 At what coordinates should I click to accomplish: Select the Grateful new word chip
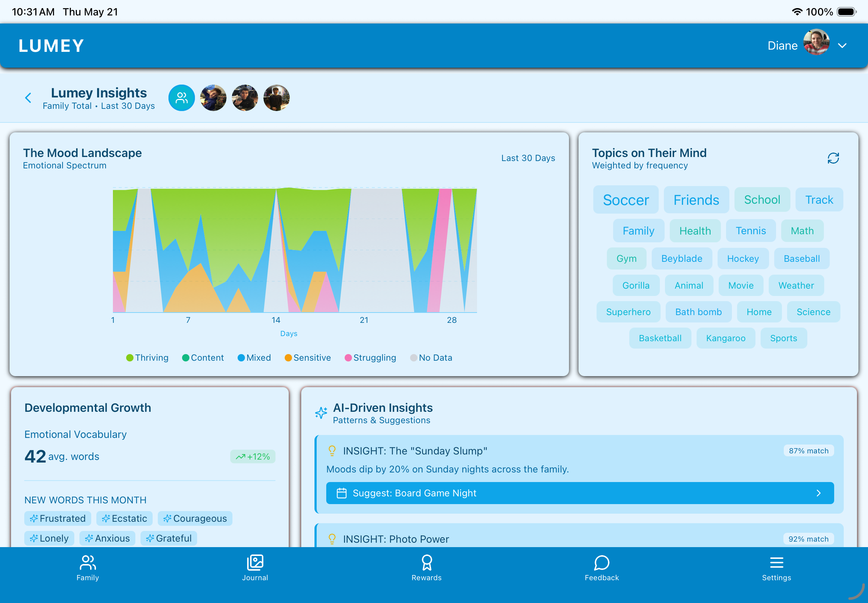coord(168,538)
